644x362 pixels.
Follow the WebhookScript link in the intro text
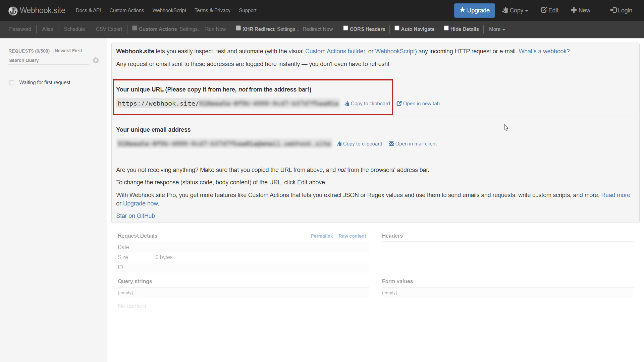coord(395,51)
